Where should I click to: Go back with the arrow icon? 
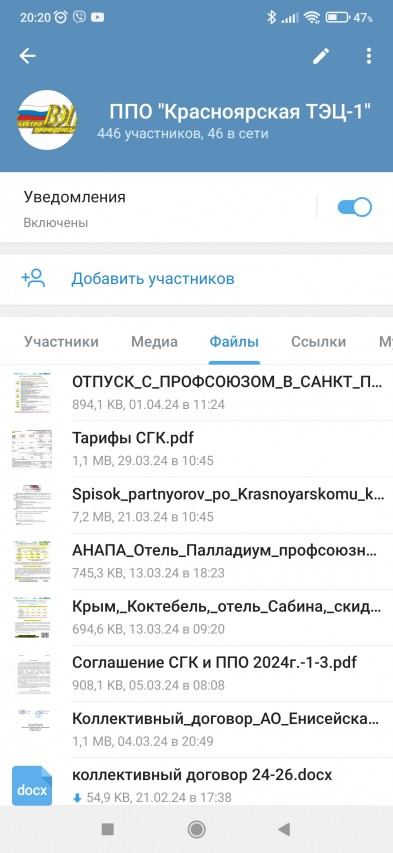pyautogui.click(x=27, y=55)
